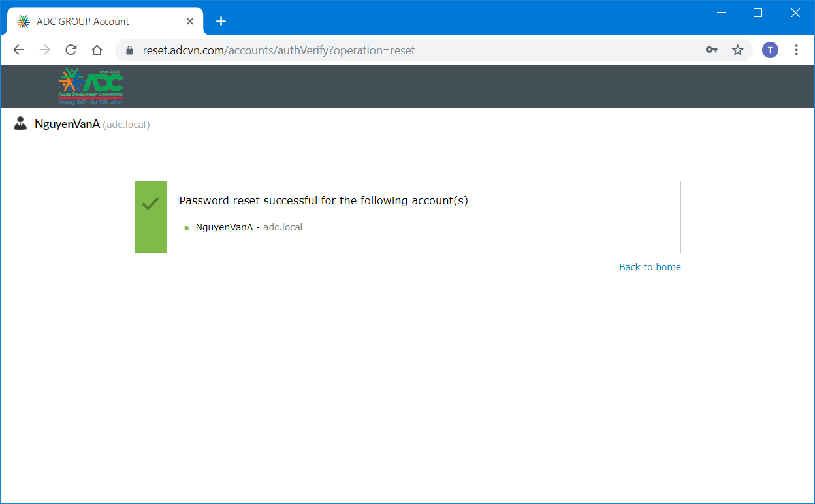Click the green success checkmark
The image size is (815, 504).
point(150,204)
